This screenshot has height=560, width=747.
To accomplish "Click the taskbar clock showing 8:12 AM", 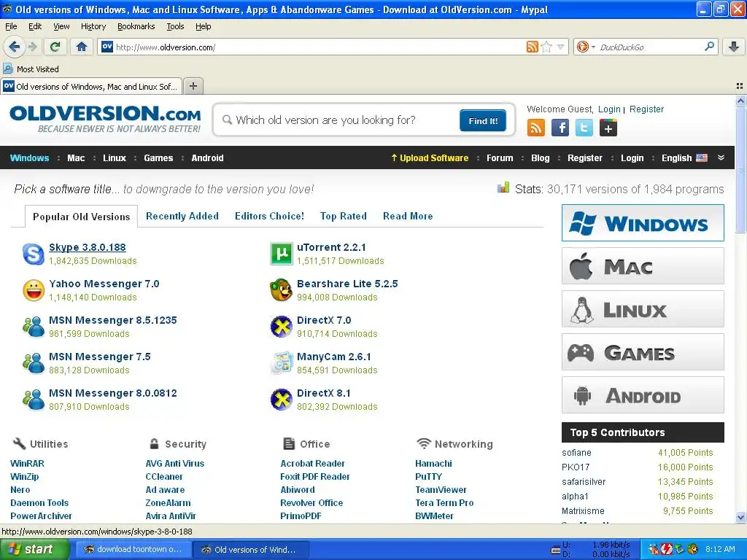I will point(720,549).
